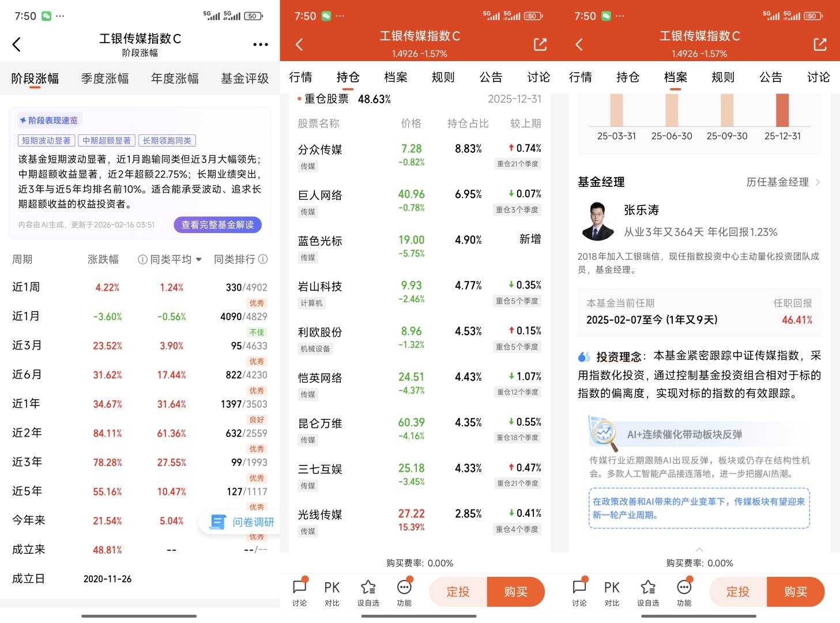Switch to the 季度涨幅 tab
The height and width of the screenshot is (623, 840).
tap(105, 78)
